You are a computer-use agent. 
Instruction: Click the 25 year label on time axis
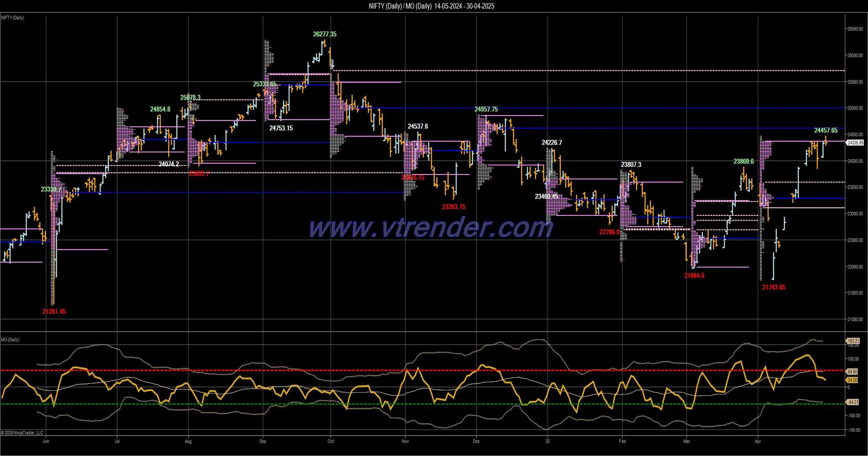(548, 441)
